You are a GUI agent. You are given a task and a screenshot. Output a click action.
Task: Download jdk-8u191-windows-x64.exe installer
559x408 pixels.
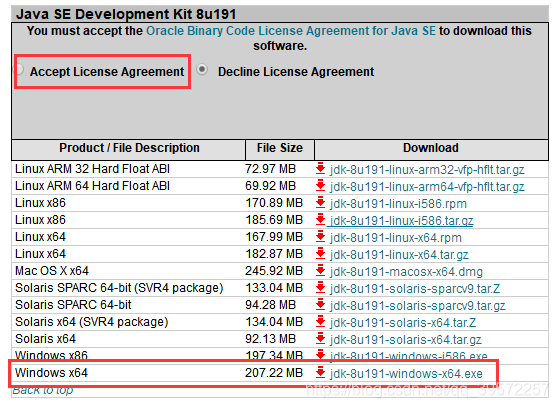coord(406,373)
